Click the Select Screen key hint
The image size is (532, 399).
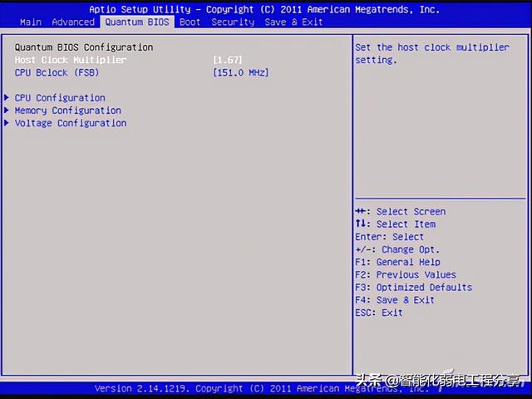(x=401, y=212)
